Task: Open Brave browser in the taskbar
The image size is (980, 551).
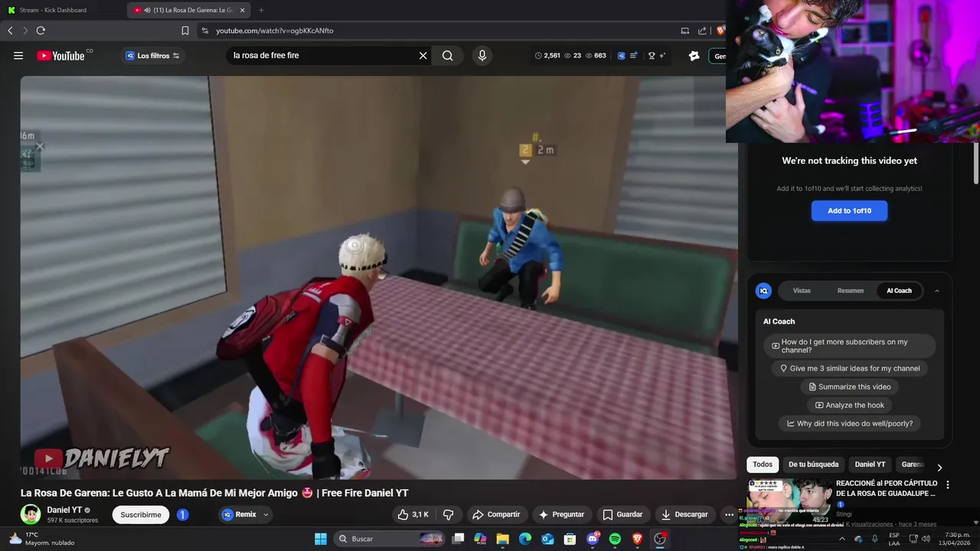Action: pyautogui.click(x=637, y=539)
